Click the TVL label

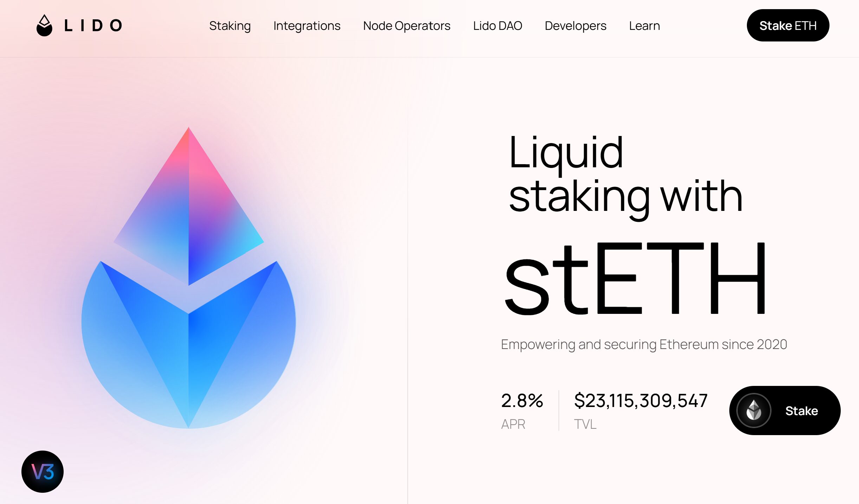pos(585,424)
